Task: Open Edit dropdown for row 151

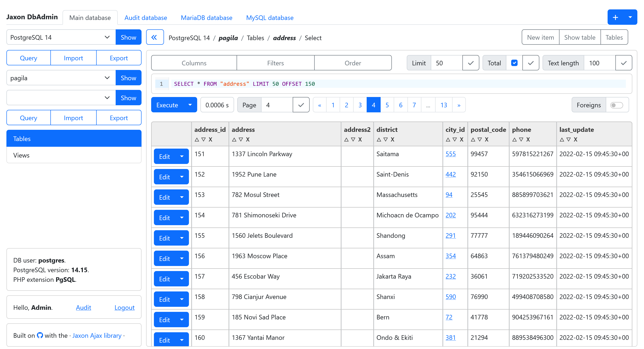Action: coord(182,156)
